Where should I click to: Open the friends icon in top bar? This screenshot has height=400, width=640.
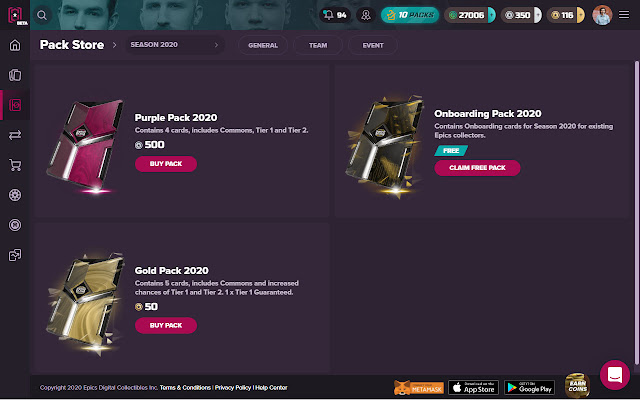point(366,15)
